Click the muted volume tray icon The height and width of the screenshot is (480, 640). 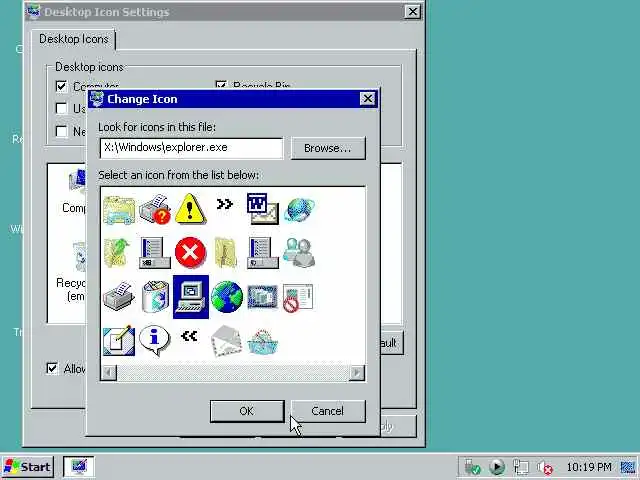(x=545, y=468)
